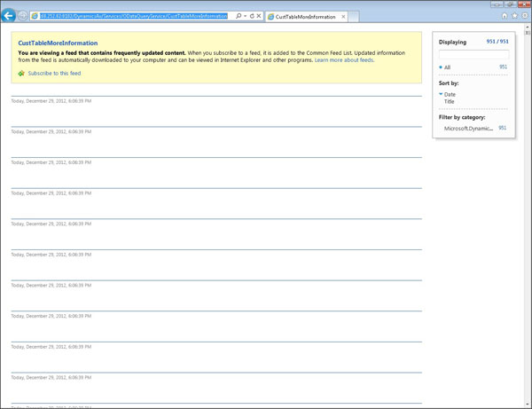532x409 pixels.
Task: Open Favorites star icon
Action: (514, 16)
